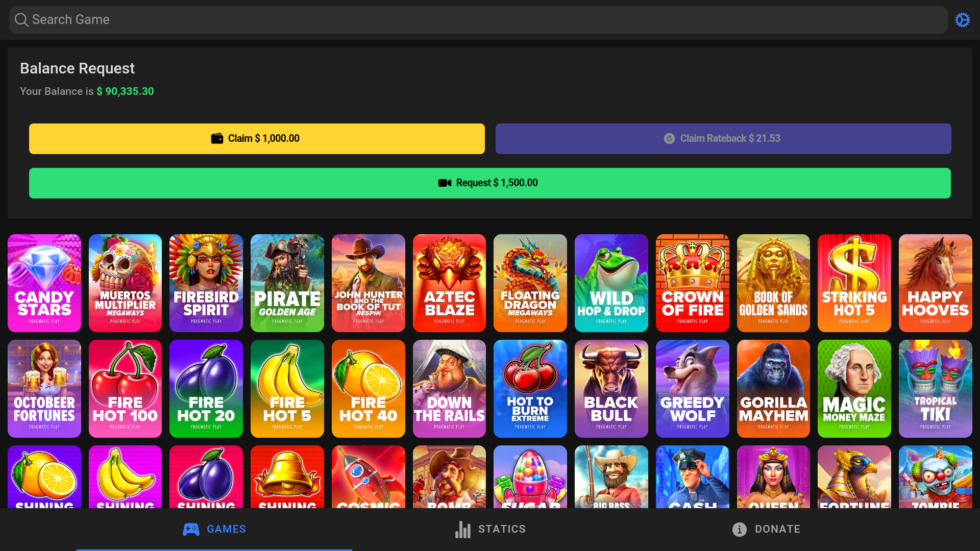
Task: Open the settings gear icon
Action: (x=962, y=20)
